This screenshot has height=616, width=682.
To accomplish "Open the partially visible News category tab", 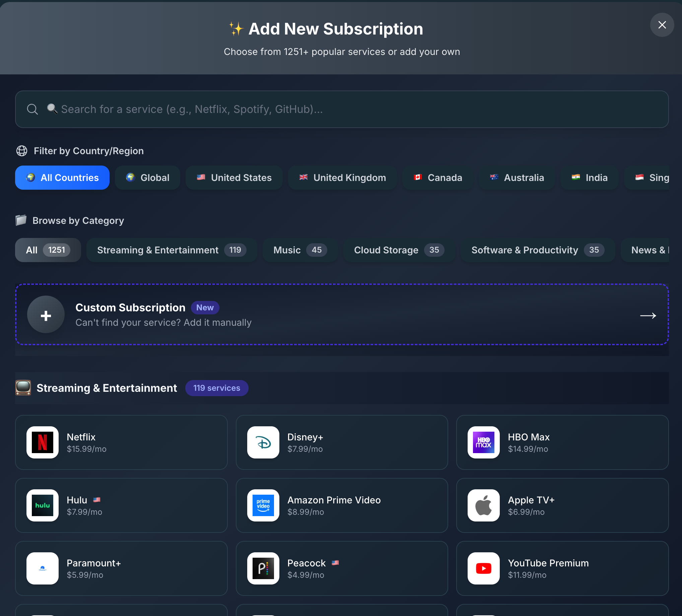I will click(x=645, y=250).
